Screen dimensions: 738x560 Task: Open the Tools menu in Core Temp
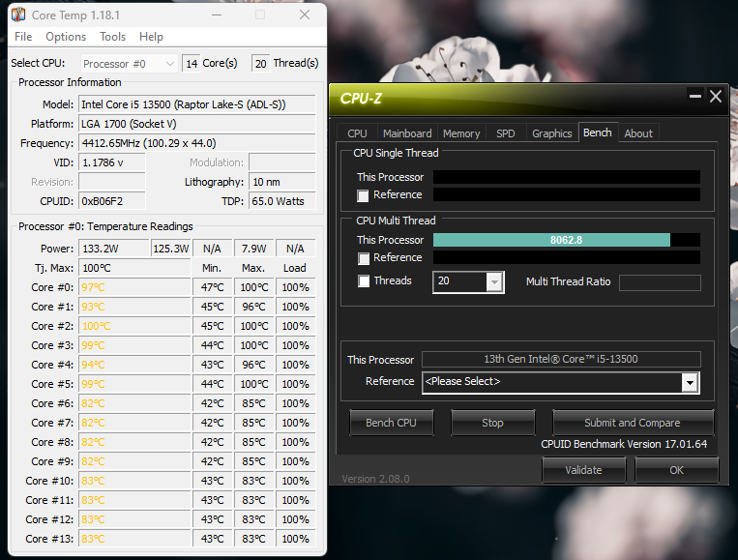(x=112, y=37)
